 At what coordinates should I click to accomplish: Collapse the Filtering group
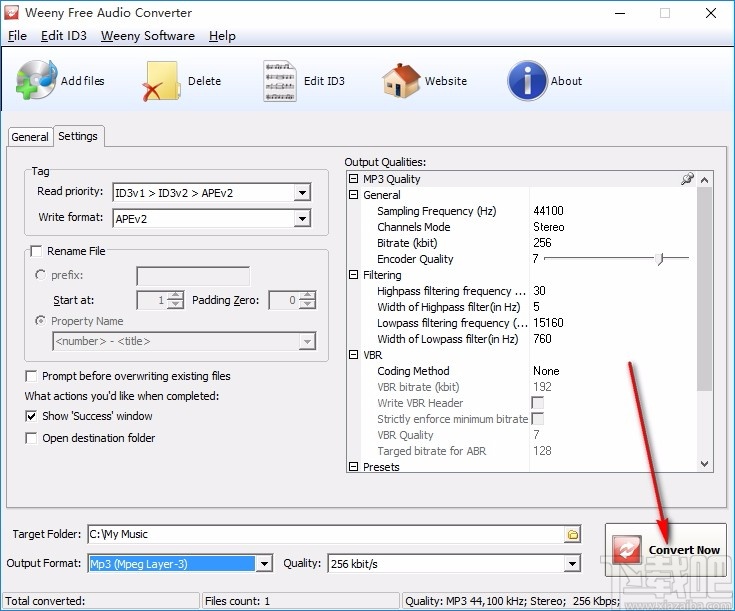tap(353, 275)
